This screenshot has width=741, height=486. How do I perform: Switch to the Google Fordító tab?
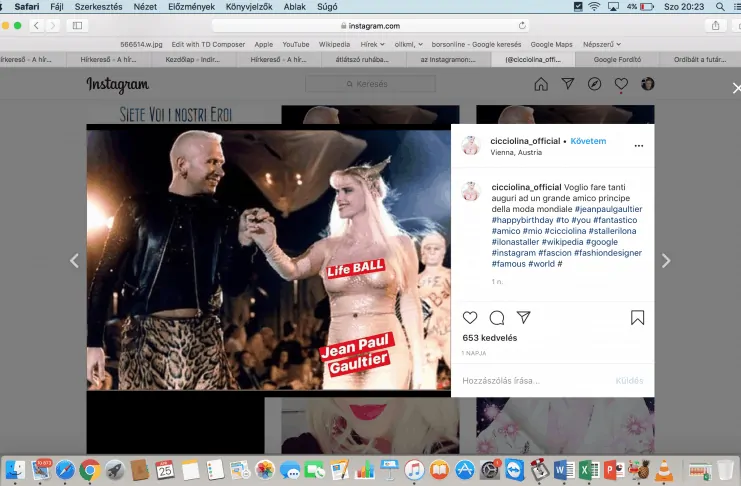click(x=617, y=60)
